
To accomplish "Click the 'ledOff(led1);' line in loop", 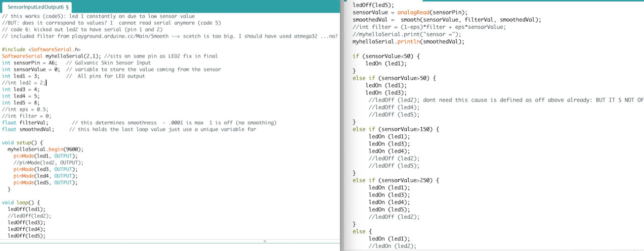I will (26, 209).
